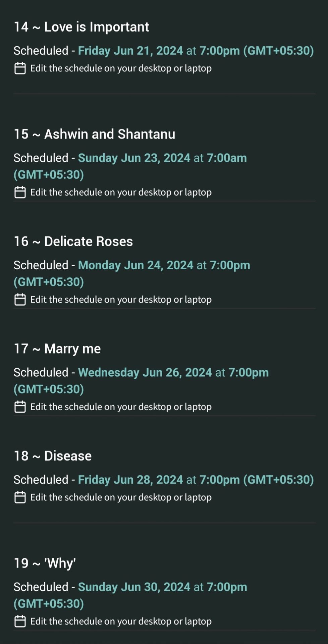Click calendar icon under 'Why' chapter

tap(20, 622)
